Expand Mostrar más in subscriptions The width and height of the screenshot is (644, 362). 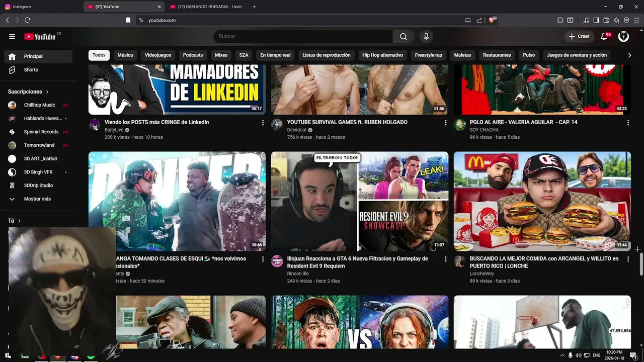(x=38, y=199)
